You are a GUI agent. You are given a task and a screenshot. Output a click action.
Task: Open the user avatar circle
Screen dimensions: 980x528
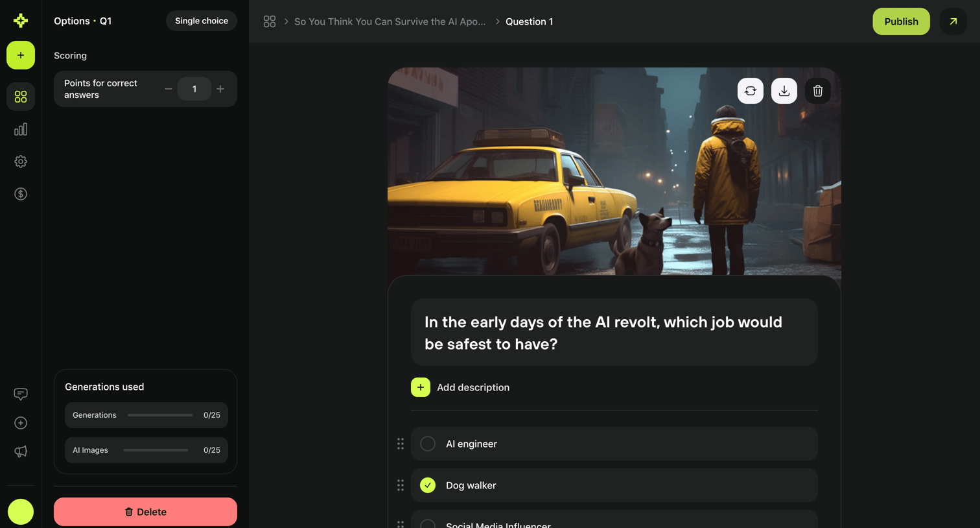21,512
